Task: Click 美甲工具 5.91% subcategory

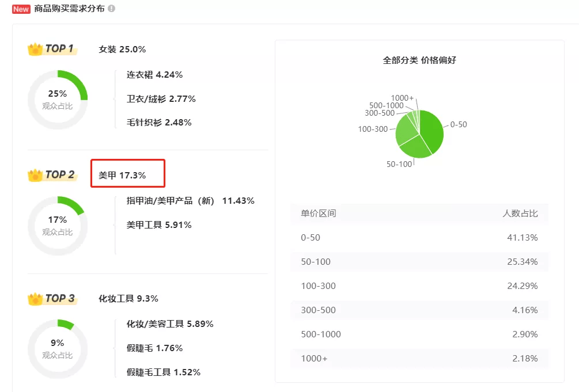Action: tap(159, 225)
